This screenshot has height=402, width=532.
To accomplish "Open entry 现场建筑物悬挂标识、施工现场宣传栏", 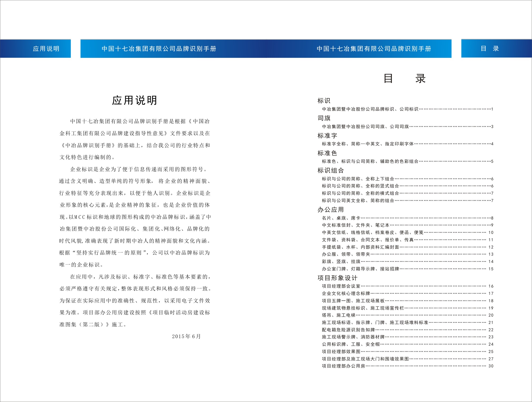I will [408, 308].
